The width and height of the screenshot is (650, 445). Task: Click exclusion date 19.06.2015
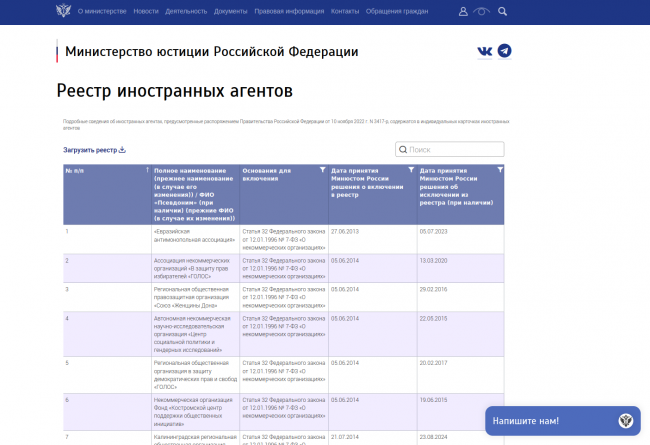(434, 400)
